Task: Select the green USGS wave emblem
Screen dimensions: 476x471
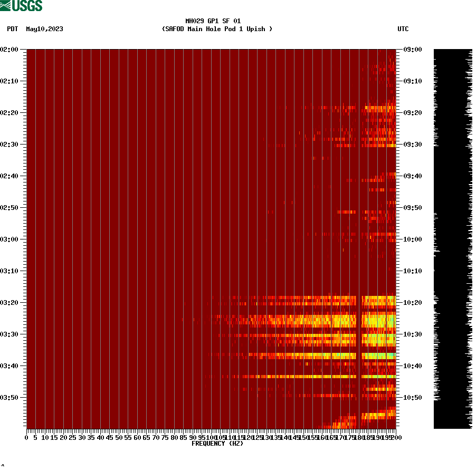Action: coord(5,5)
